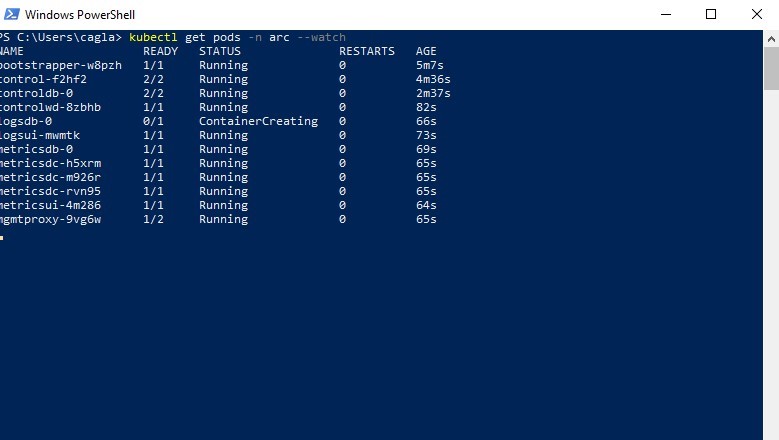The image size is (779, 440).
Task: Click the 'ContainerCreating' status text
Action: pyautogui.click(x=258, y=121)
